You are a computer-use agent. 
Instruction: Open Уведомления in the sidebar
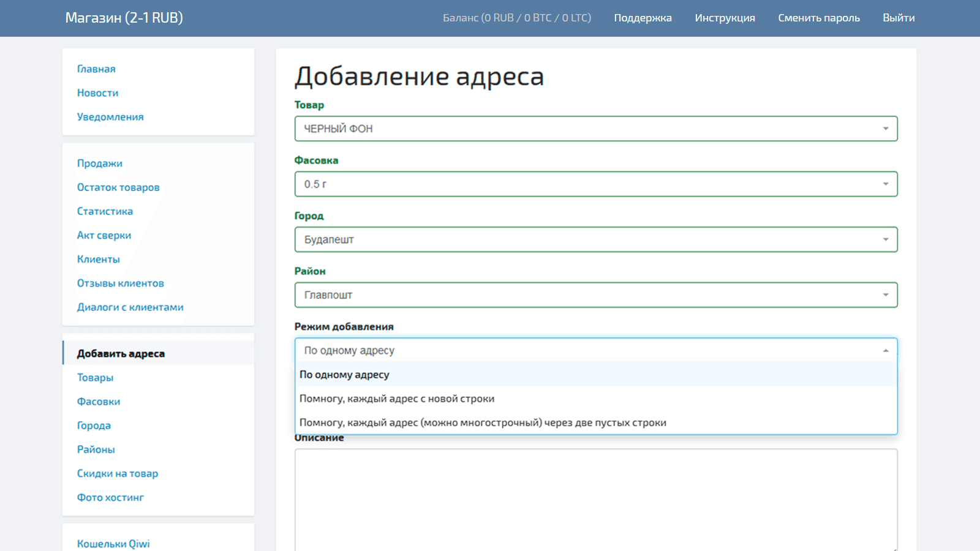pyautogui.click(x=110, y=117)
